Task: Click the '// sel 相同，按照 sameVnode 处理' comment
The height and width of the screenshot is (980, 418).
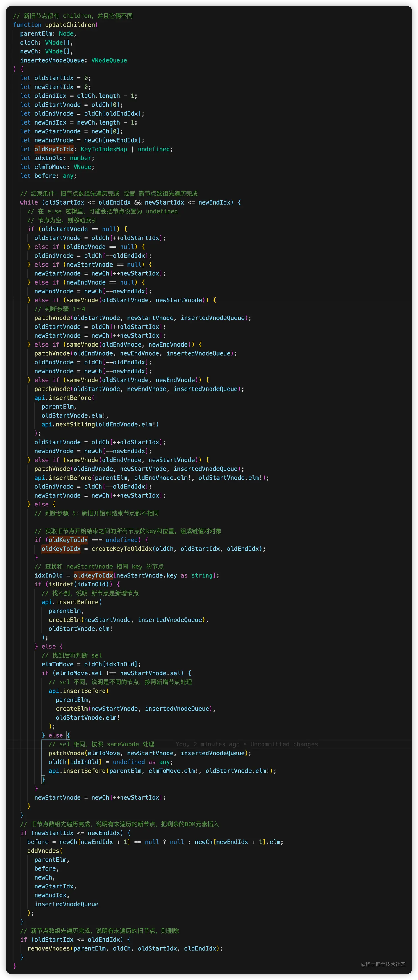Action: [101, 744]
